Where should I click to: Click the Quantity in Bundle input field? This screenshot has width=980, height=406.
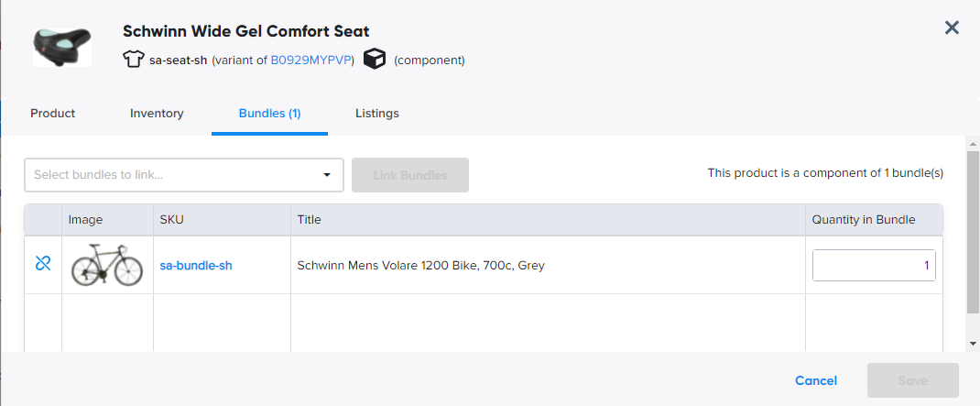tap(873, 266)
